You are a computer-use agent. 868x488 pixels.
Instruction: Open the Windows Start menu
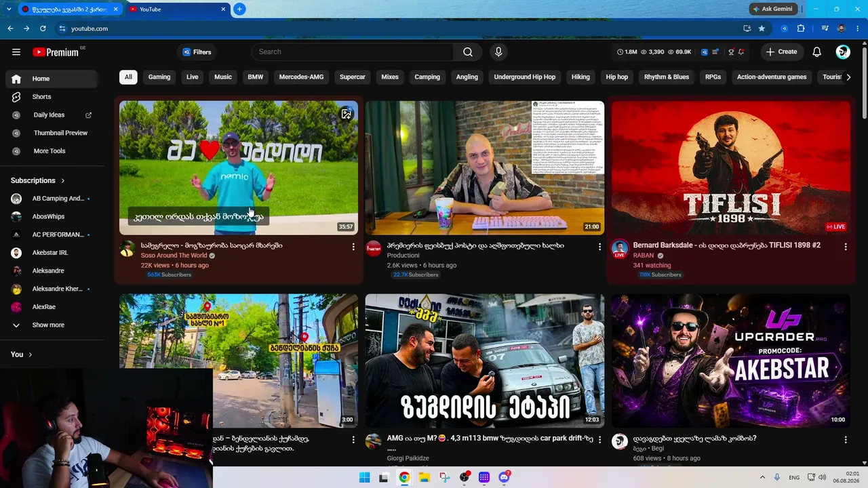[x=364, y=478]
